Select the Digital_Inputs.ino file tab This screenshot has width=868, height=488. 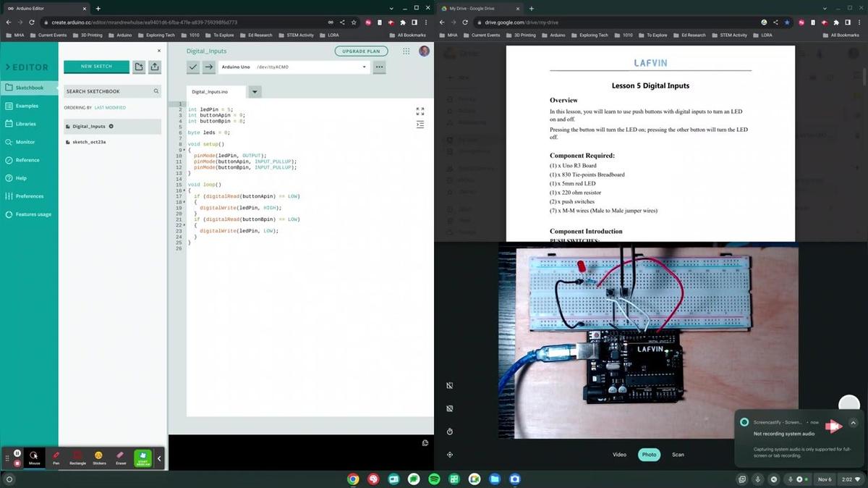(216, 92)
